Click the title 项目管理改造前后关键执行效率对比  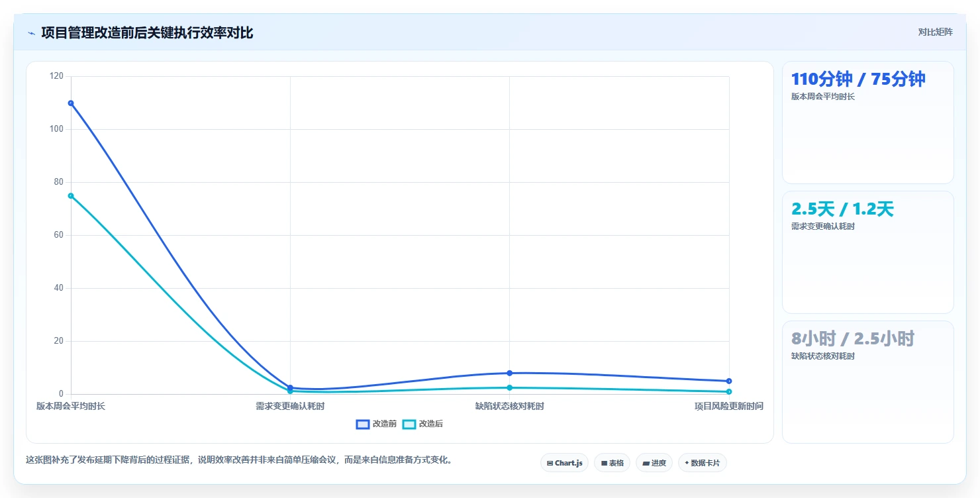click(x=147, y=33)
